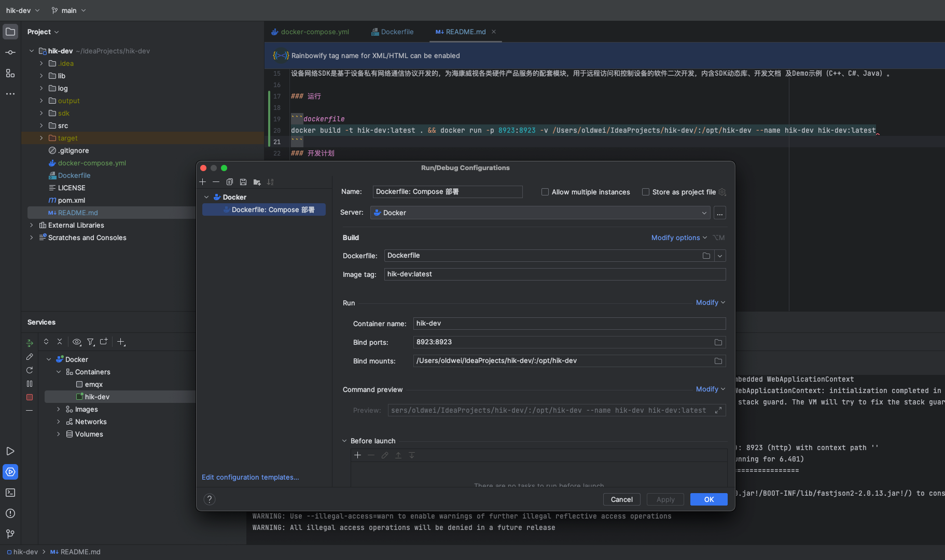Open the Git tool window icon
This screenshot has height=560, width=945.
click(x=10, y=534)
